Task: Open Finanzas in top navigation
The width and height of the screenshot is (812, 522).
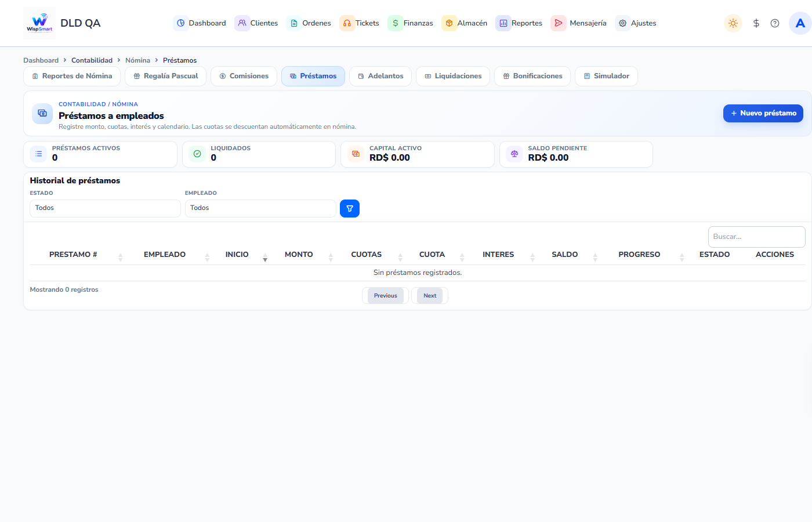Action: click(411, 23)
